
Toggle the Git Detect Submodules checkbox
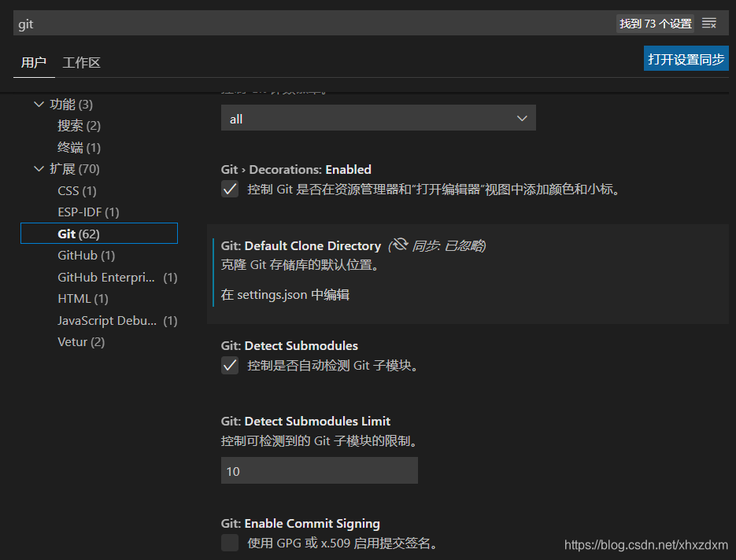pyautogui.click(x=230, y=366)
